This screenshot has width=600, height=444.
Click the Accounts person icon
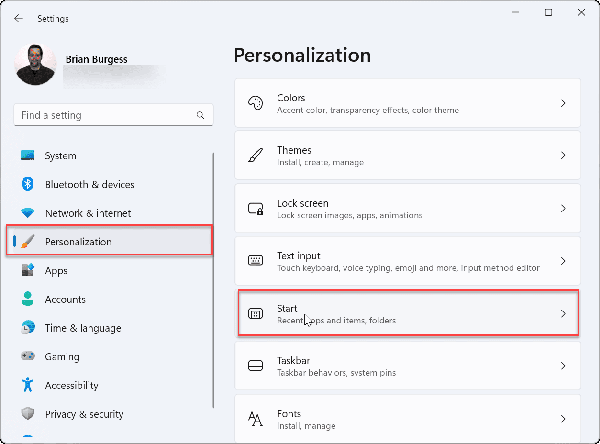(28, 299)
